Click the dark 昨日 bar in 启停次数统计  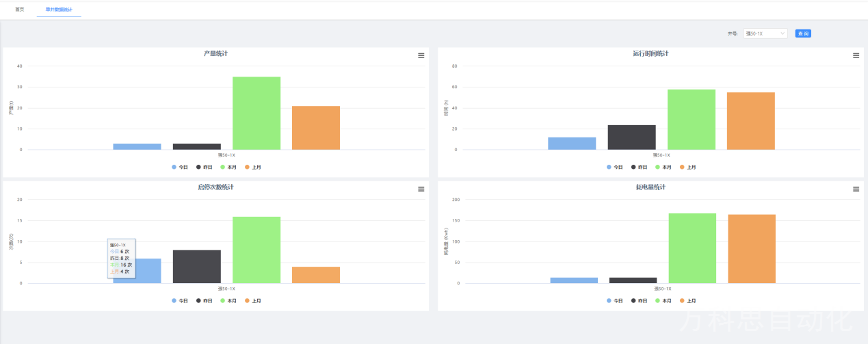(x=197, y=267)
